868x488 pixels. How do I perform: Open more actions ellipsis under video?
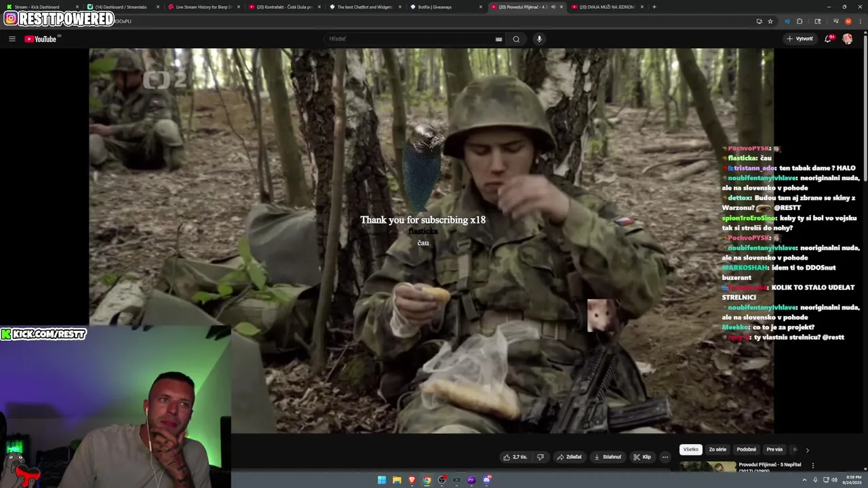pos(665,457)
